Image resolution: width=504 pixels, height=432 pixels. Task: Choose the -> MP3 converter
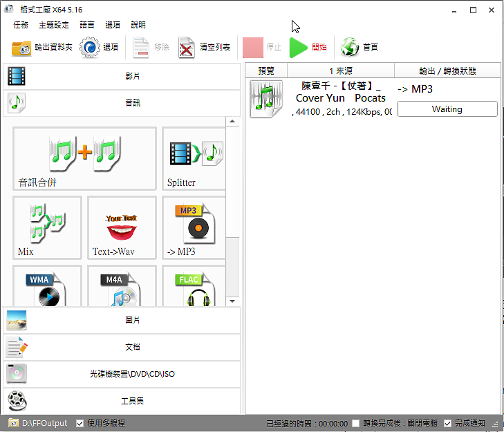point(194,227)
